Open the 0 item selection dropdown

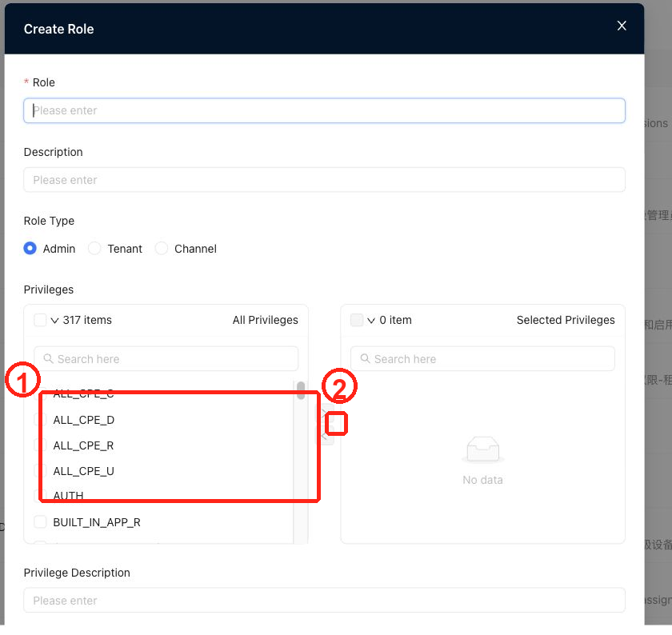pos(371,321)
